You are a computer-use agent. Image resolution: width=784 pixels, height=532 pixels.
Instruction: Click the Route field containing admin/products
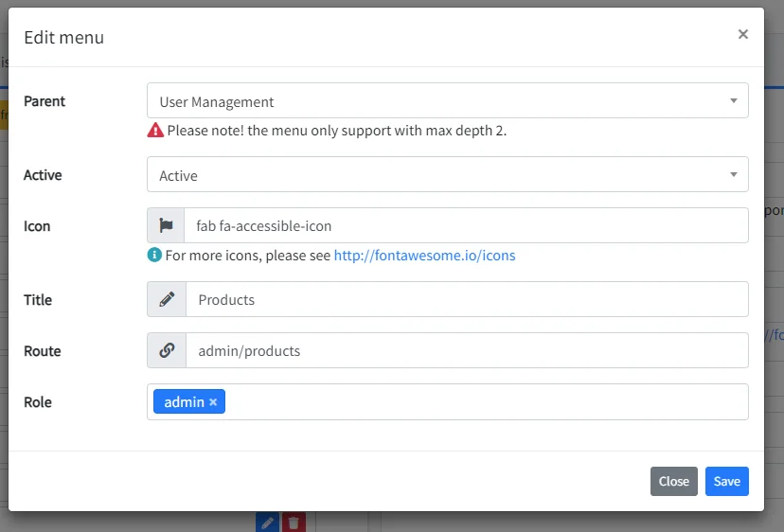coord(466,351)
